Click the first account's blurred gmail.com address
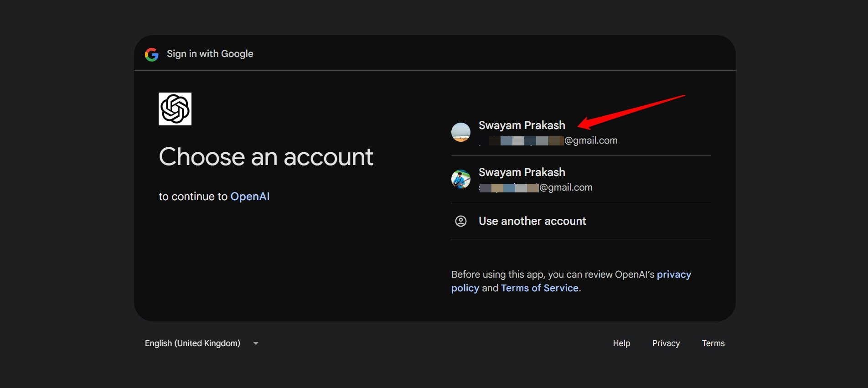The image size is (868, 388). [x=548, y=140]
